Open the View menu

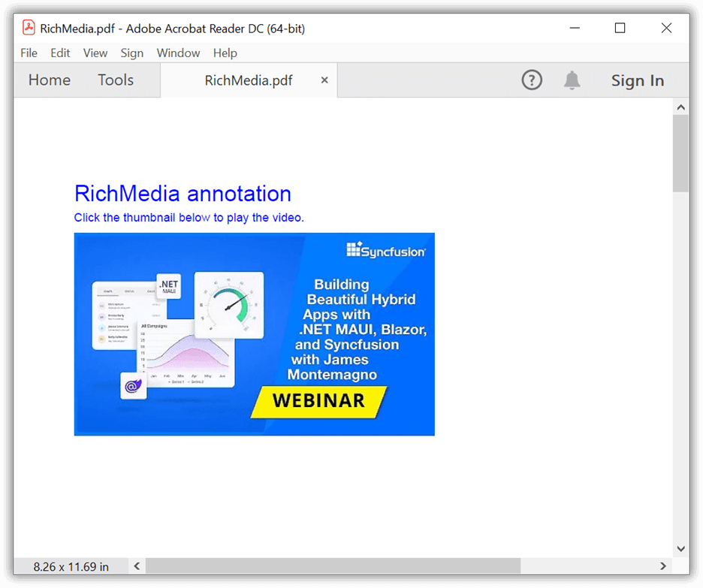click(95, 53)
